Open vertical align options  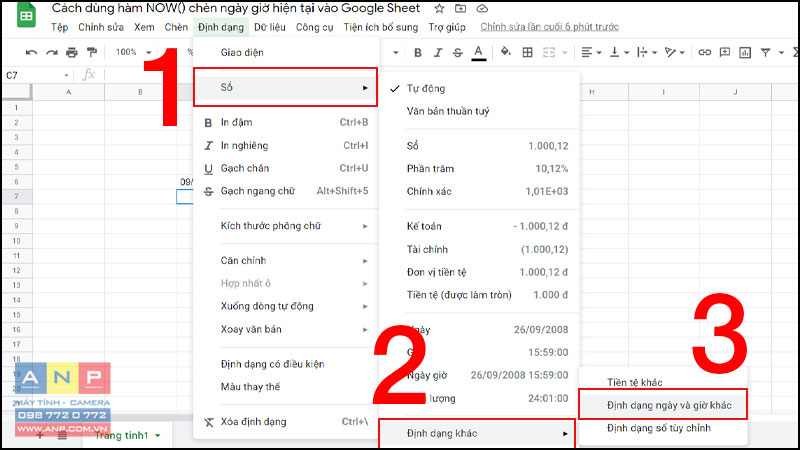pos(619,52)
